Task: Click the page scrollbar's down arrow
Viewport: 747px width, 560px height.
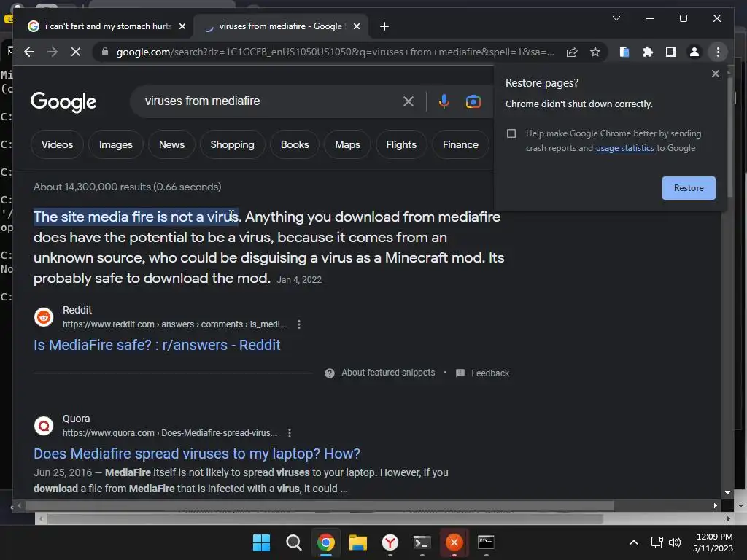Action: pyautogui.click(x=727, y=493)
